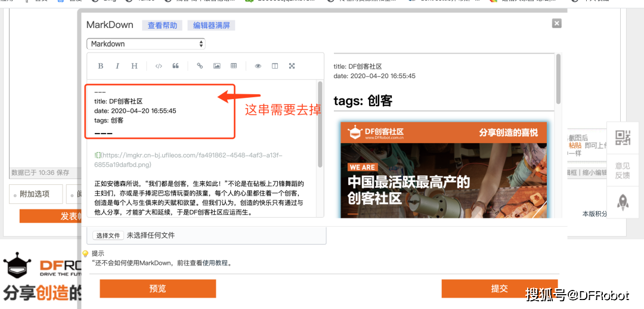Viewport: 644px width, 309px height.
Task: Open the Markdown format dropdown
Action: (x=146, y=44)
